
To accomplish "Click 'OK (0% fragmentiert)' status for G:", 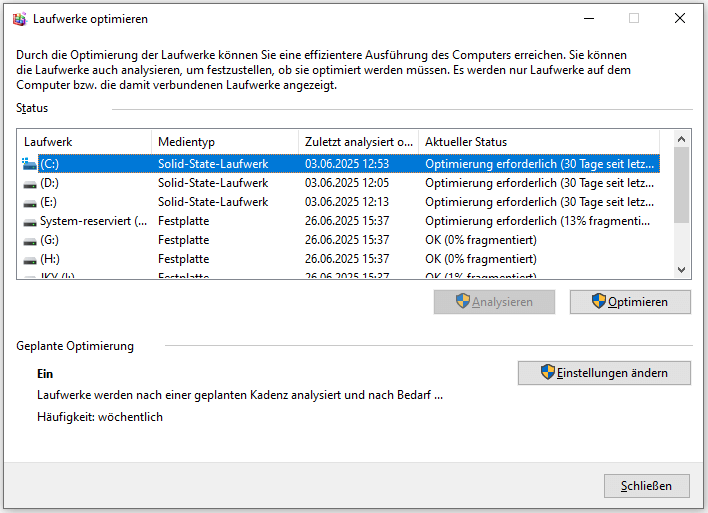I will pos(481,240).
